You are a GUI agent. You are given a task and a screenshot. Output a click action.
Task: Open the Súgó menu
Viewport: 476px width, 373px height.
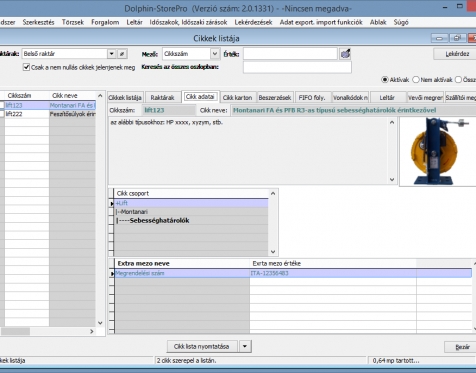[401, 22]
